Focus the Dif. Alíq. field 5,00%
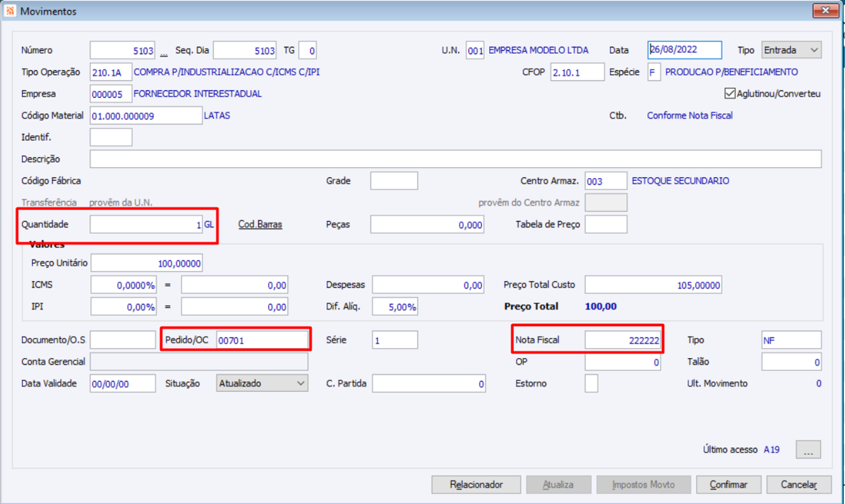This screenshot has width=845, height=504. click(395, 307)
